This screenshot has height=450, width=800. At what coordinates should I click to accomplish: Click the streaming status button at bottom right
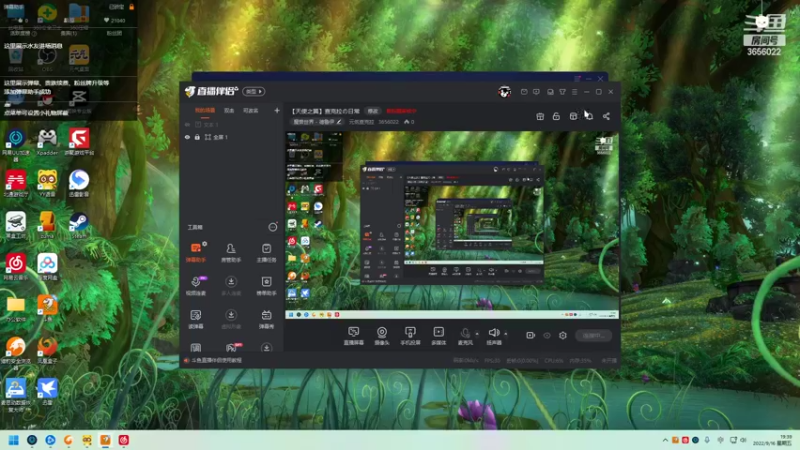click(x=593, y=335)
